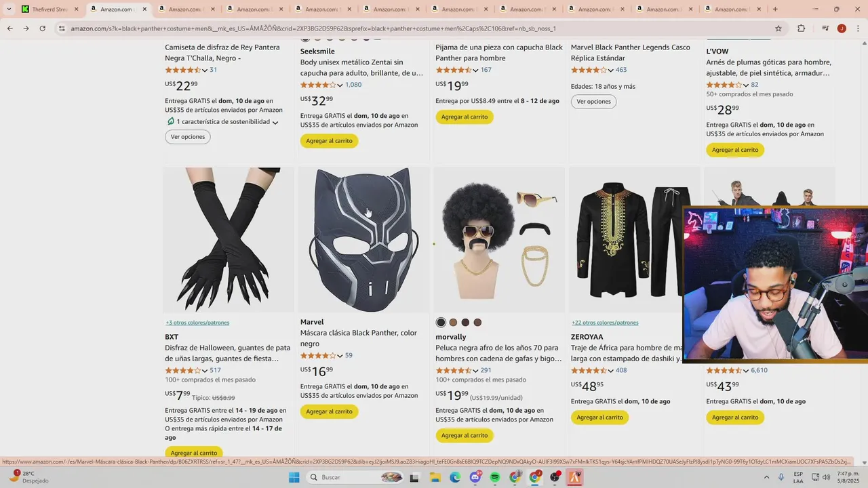Open the media controls icon in toolbar
This screenshot has width=868, height=488.
[x=825, y=28]
